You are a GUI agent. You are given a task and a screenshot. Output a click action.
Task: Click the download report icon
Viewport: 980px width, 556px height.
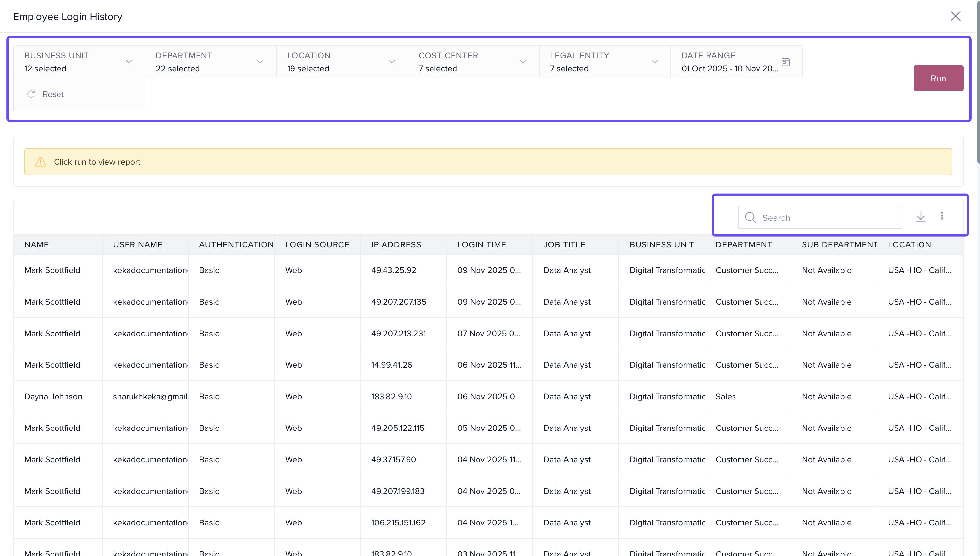[921, 217]
